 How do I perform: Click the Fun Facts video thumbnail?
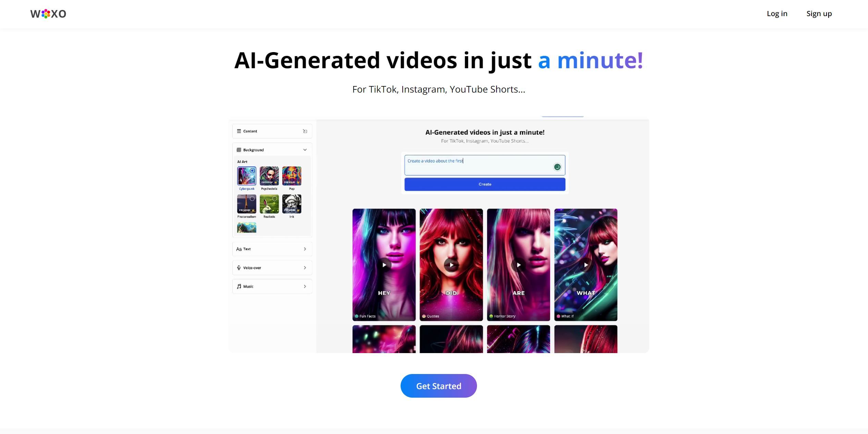pos(384,265)
